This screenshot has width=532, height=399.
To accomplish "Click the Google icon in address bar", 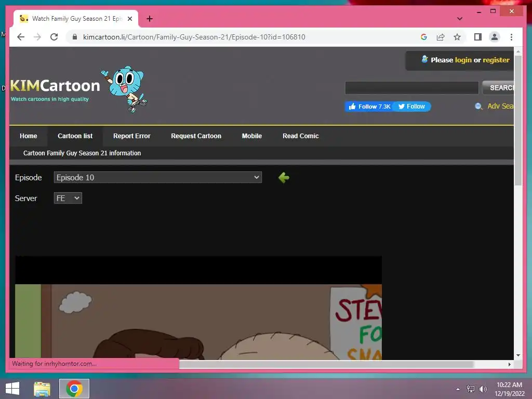I will [x=424, y=37].
